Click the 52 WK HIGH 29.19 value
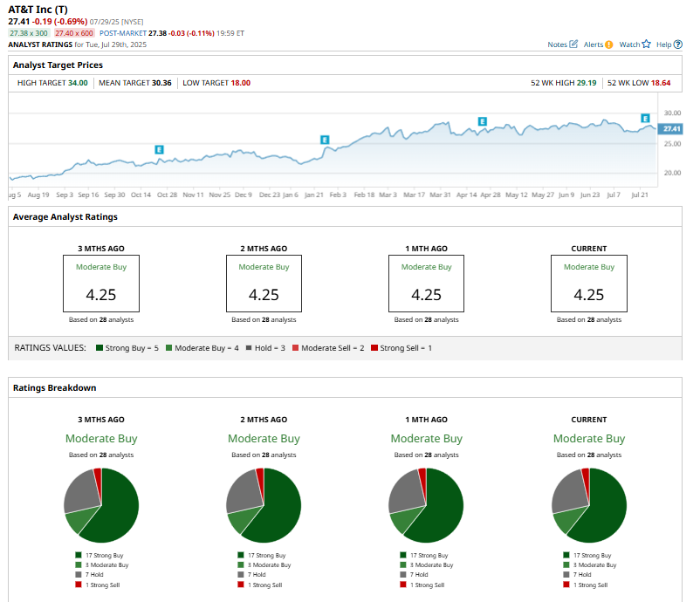The height and width of the screenshot is (602, 700). 587,83
